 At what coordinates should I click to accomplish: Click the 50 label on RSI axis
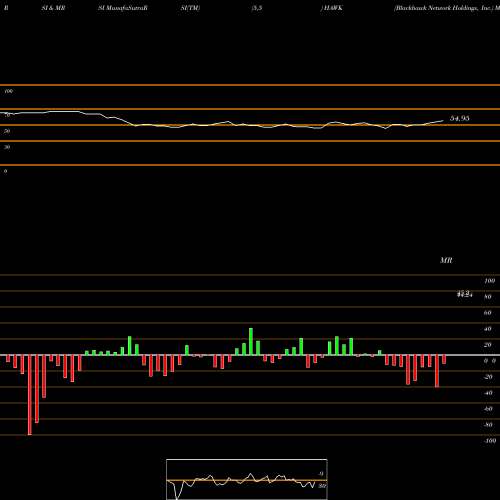pos(7,131)
